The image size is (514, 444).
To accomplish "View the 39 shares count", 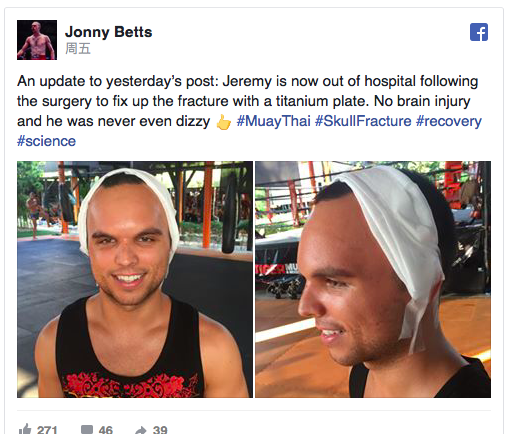I will tap(160, 430).
